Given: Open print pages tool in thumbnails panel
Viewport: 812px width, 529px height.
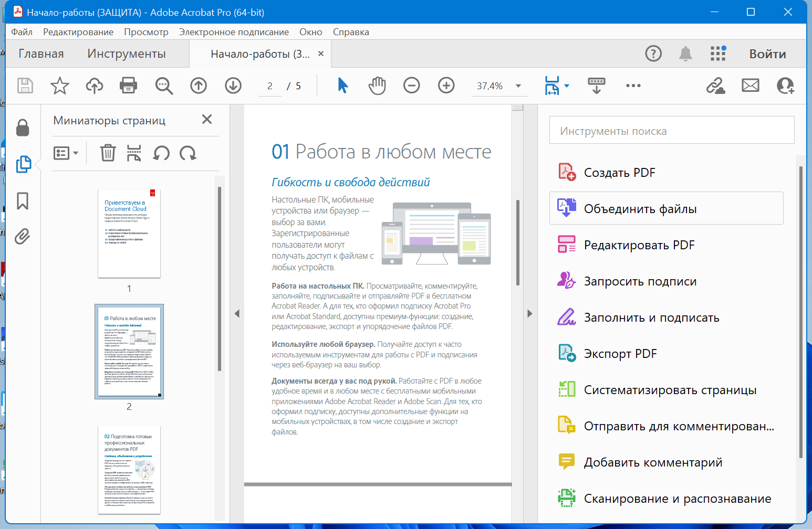Looking at the screenshot, I should click(x=134, y=153).
